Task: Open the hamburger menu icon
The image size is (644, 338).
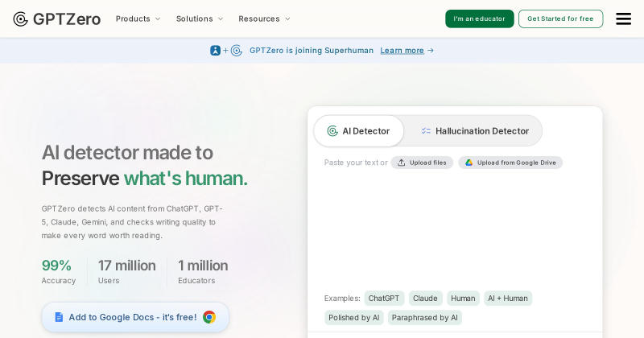Action: [x=623, y=19]
